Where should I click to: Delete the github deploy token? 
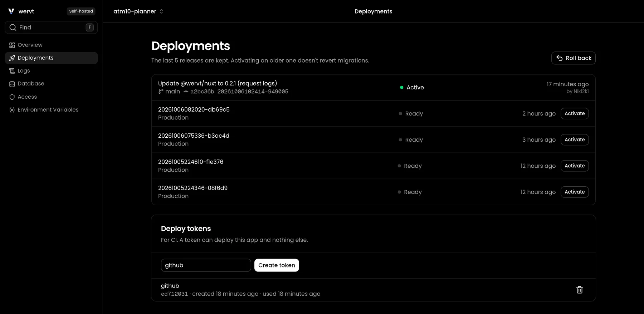pos(580,290)
